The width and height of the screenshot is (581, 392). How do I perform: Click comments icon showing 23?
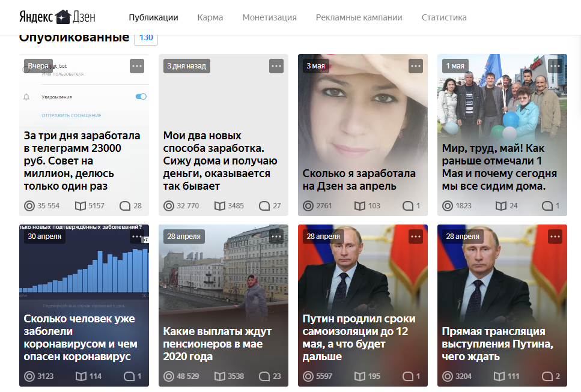264,376
